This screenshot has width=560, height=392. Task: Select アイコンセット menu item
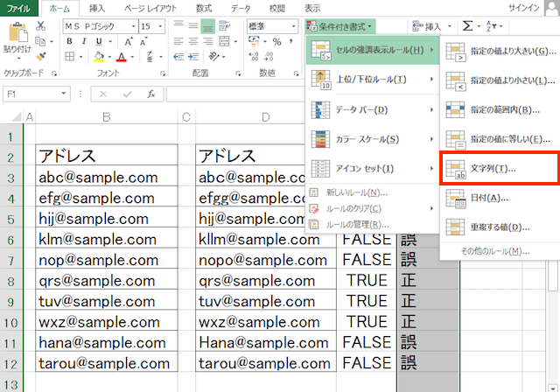tap(373, 169)
